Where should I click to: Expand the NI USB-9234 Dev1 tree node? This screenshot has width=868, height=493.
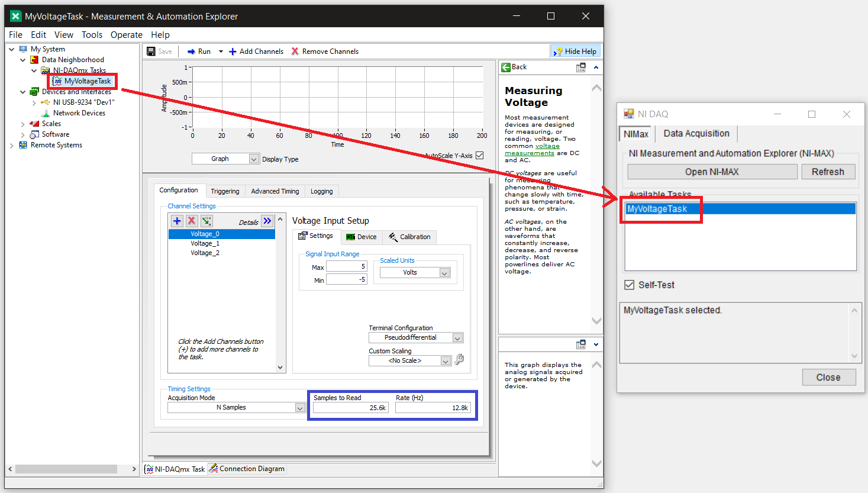click(34, 102)
